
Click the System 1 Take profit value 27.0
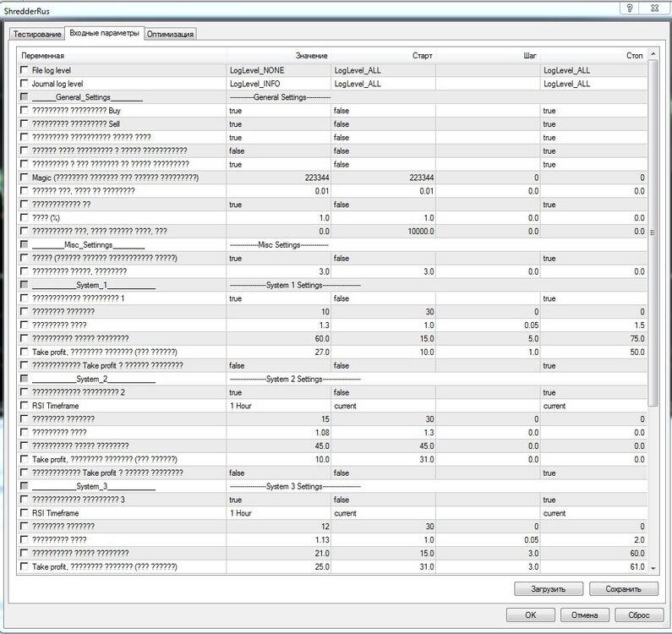pos(322,352)
